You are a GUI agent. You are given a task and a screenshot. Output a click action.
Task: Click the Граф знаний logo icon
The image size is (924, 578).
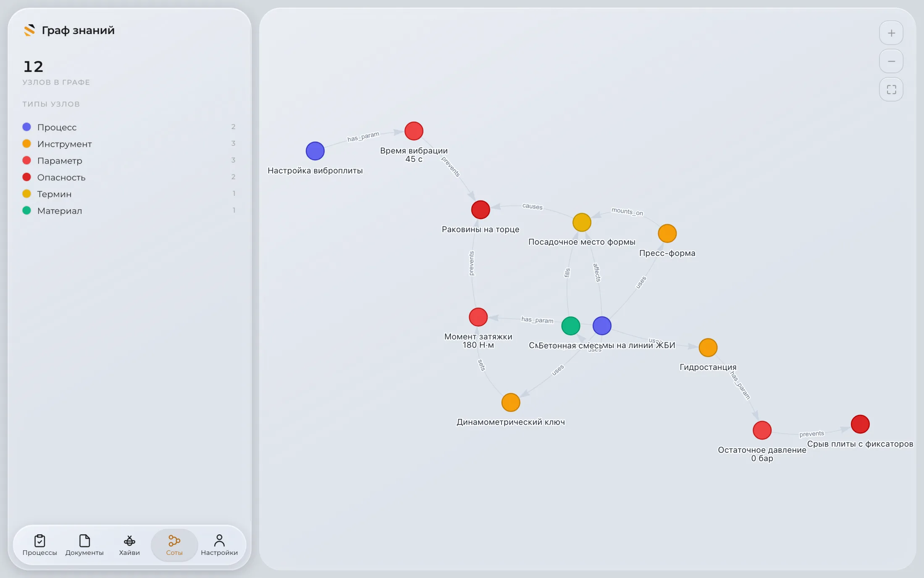pyautogui.click(x=29, y=30)
